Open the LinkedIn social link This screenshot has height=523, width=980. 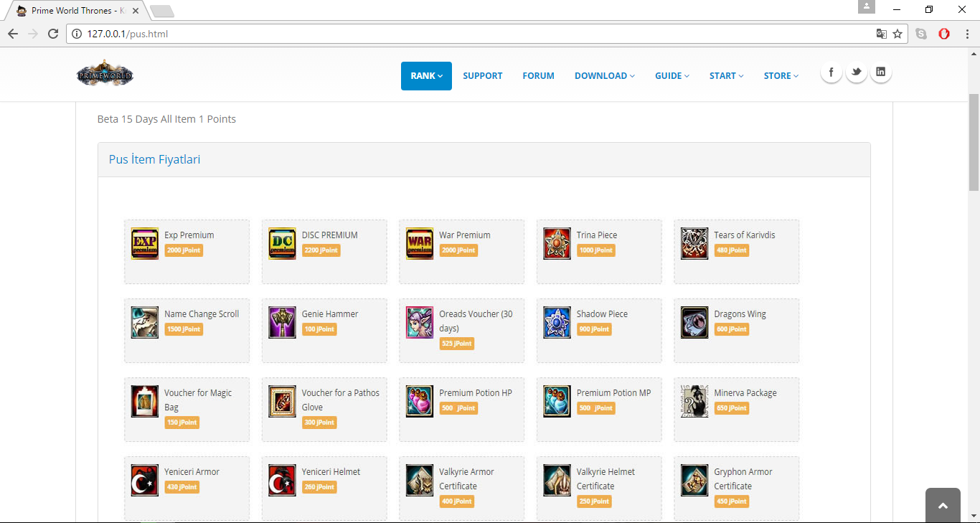click(x=881, y=72)
